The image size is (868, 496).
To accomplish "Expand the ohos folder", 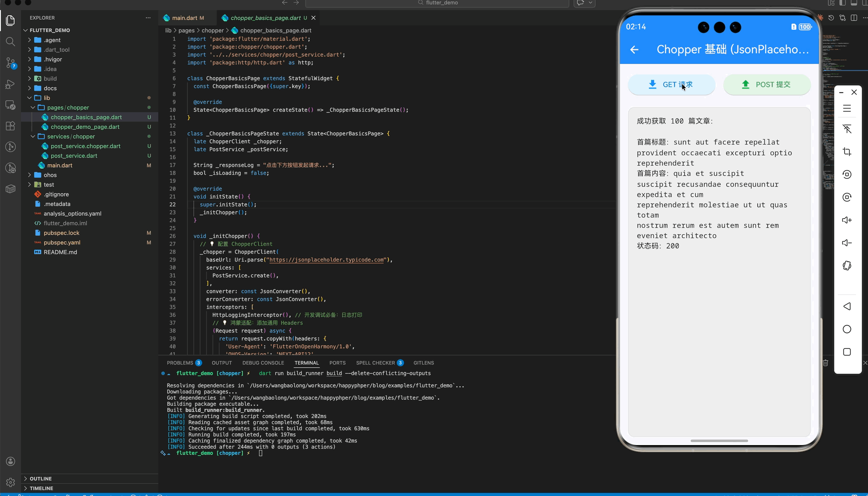I will [50, 175].
